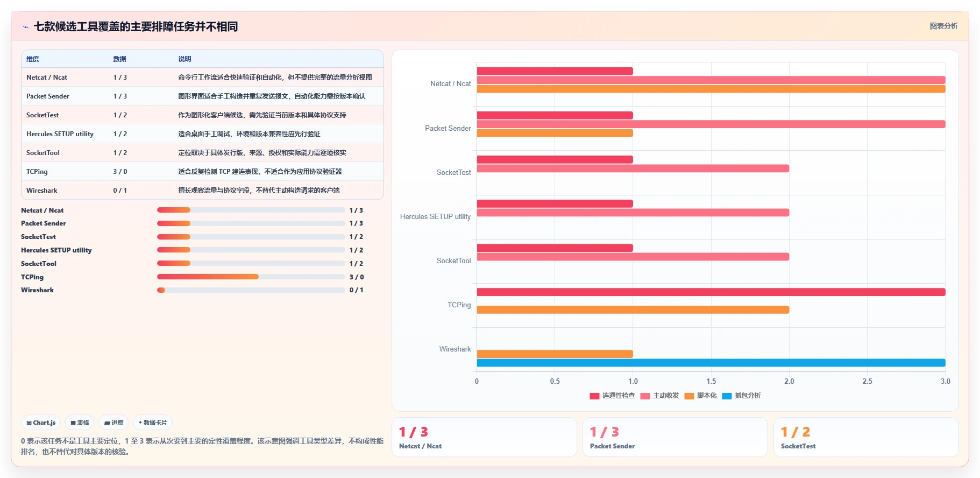Click the title 七款候选工具覆盖的主要排障任务并不相同
The height and width of the screenshot is (478, 980).
pos(136,27)
